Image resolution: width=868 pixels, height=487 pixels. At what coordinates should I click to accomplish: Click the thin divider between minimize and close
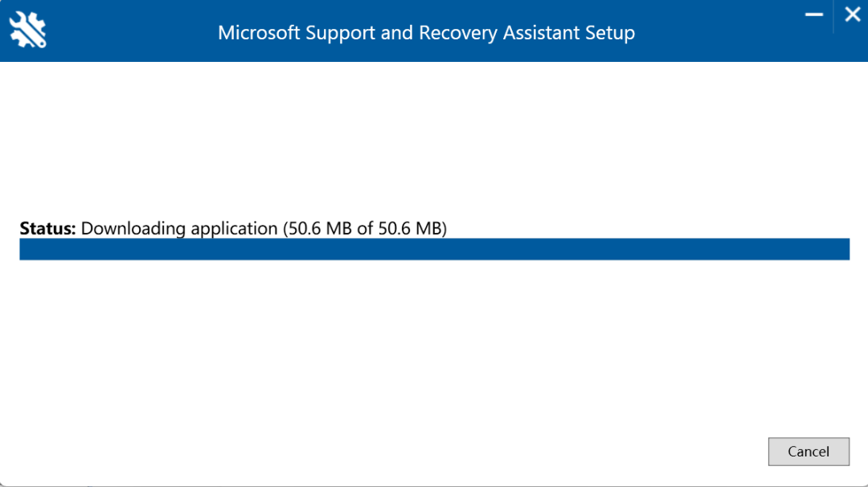coord(833,15)
